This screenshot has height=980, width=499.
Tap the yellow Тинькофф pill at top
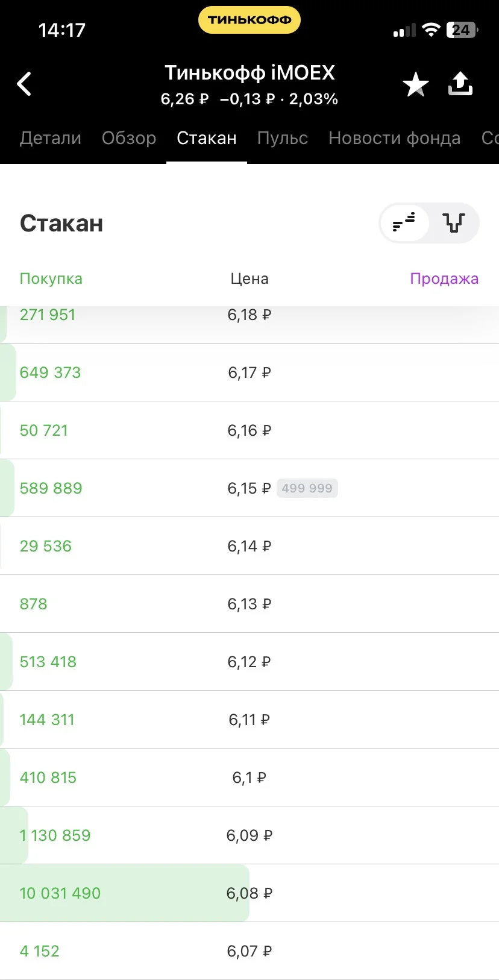pyautogui.click(x=249, y=20)
